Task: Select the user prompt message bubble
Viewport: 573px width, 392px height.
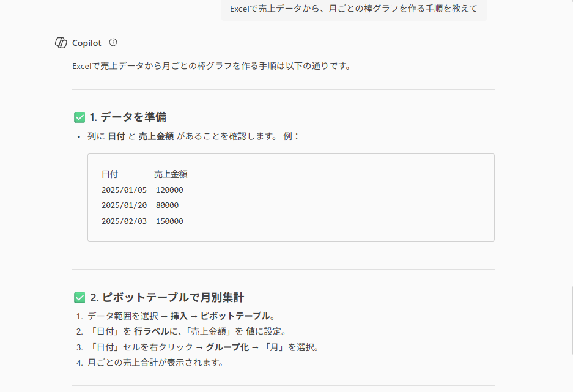Action: tap(353, 9)
